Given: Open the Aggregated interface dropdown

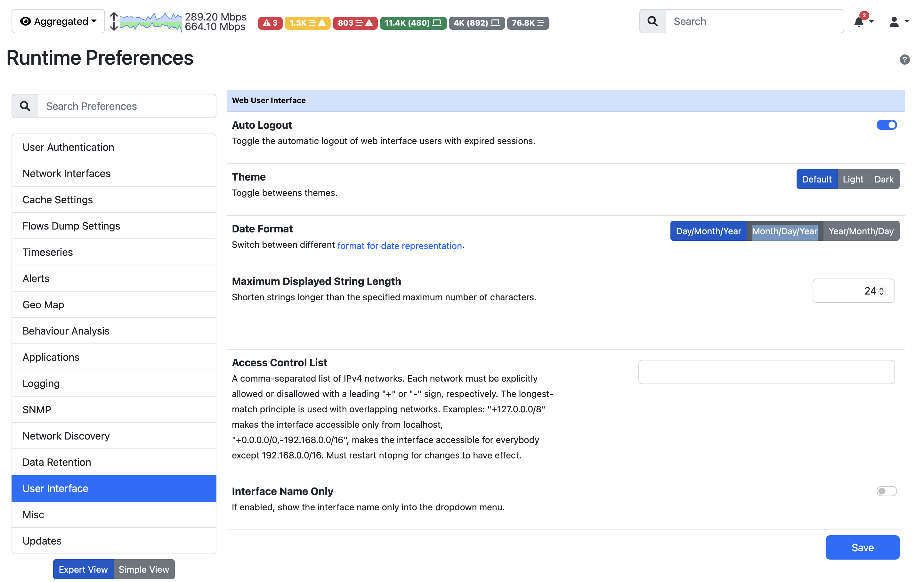Looking at the screenshot, I should (x=58, y=21).
